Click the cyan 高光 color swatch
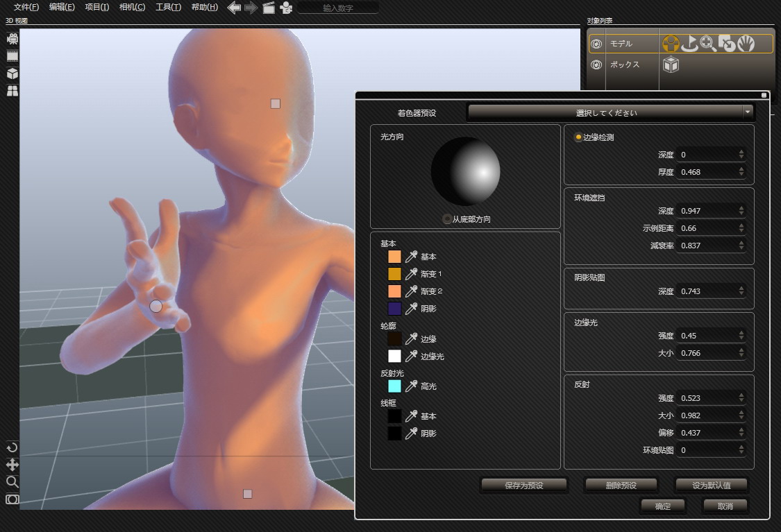Screen dimensions: 781x532 coord(394,386)
